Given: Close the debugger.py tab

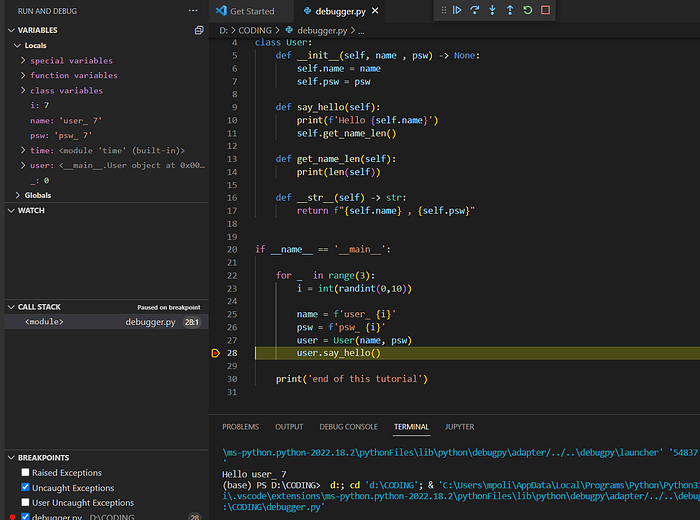Looking at the screenshot, I should click(375, 11).
